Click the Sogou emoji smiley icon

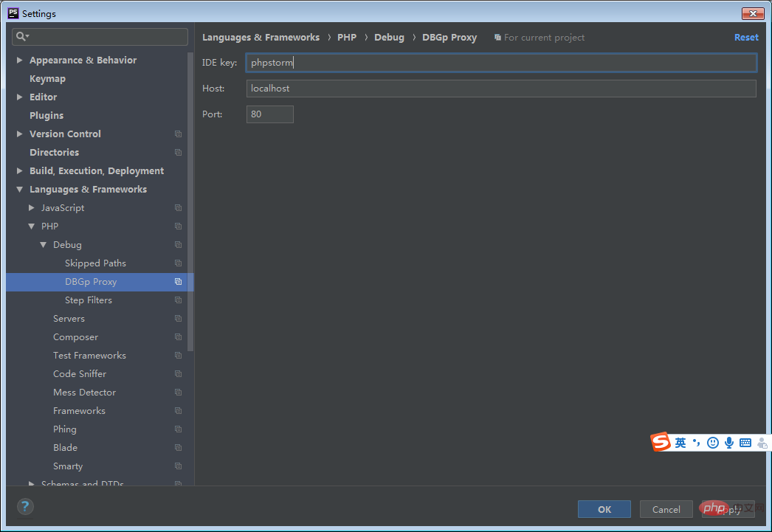pos(712,443)
